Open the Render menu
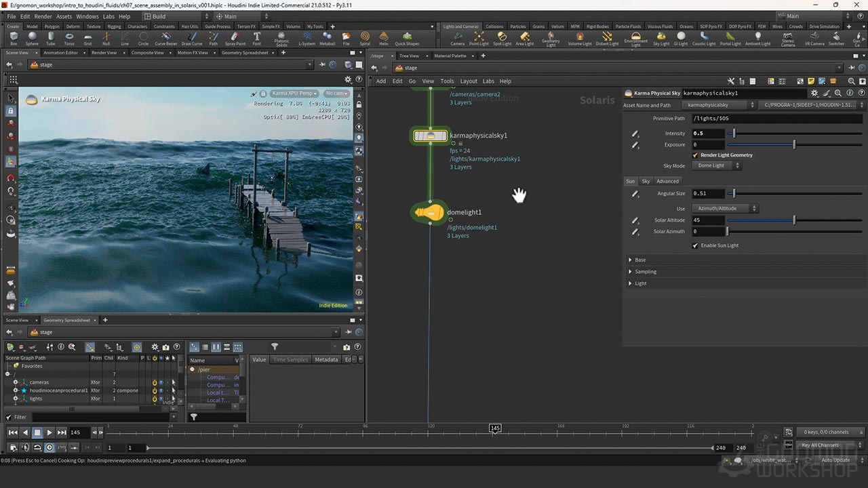The width and height of the screenshot is (868, 488). 43,16
